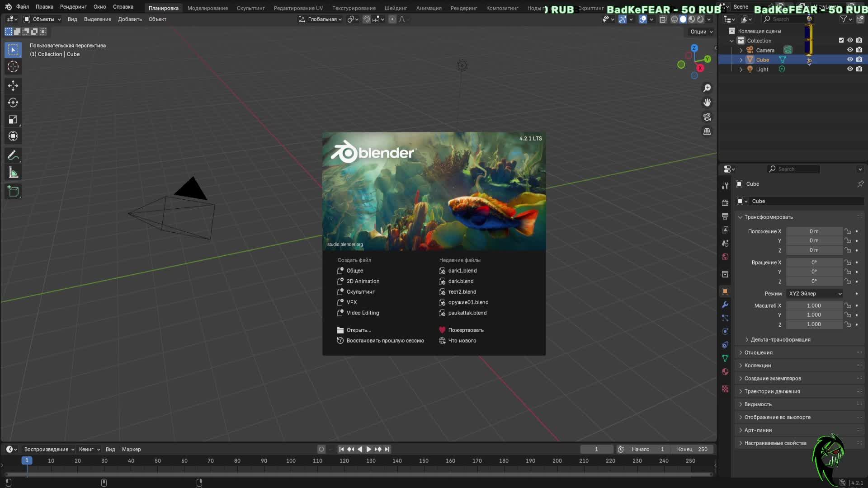This screenshot has height=488, width=868.
Task: Click frame 100 on the timeline
Action: 291,461
